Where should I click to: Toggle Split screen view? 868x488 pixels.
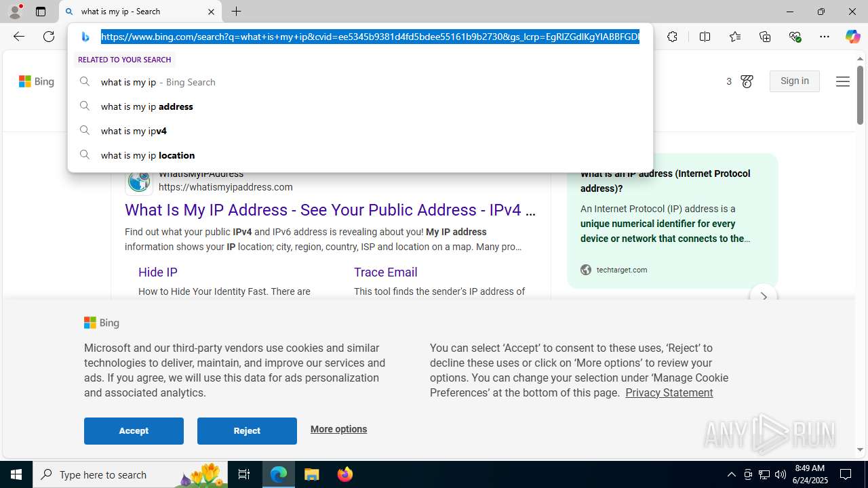[705, 37]
